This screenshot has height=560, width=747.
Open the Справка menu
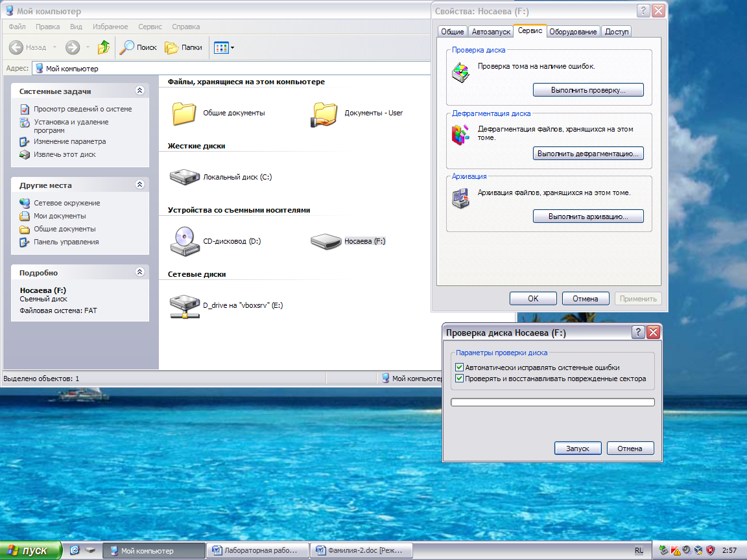click(186, 27)
